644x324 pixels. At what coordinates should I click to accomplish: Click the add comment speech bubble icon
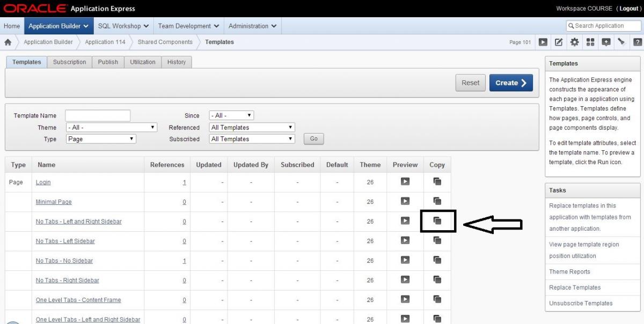(606, 42)
